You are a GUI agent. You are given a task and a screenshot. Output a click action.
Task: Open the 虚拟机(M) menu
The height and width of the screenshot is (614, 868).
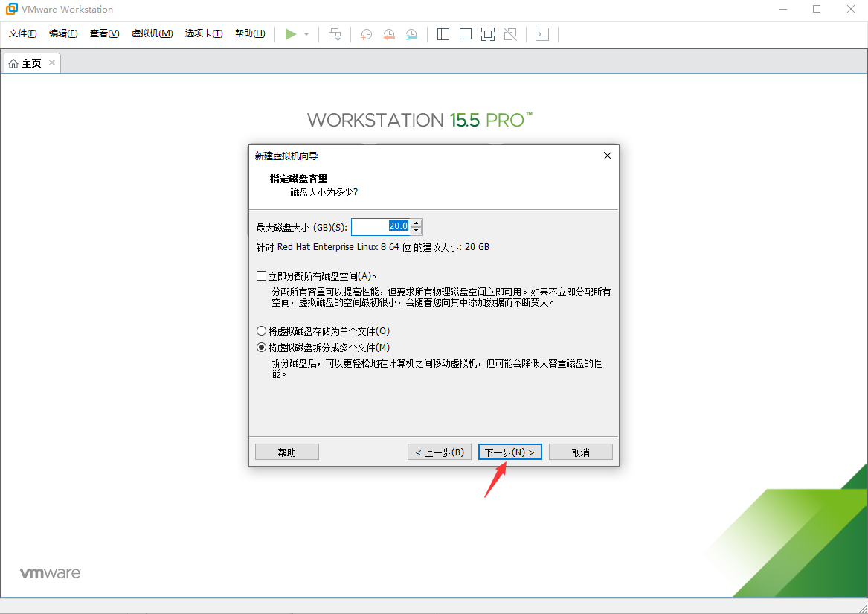coord(152,33)
